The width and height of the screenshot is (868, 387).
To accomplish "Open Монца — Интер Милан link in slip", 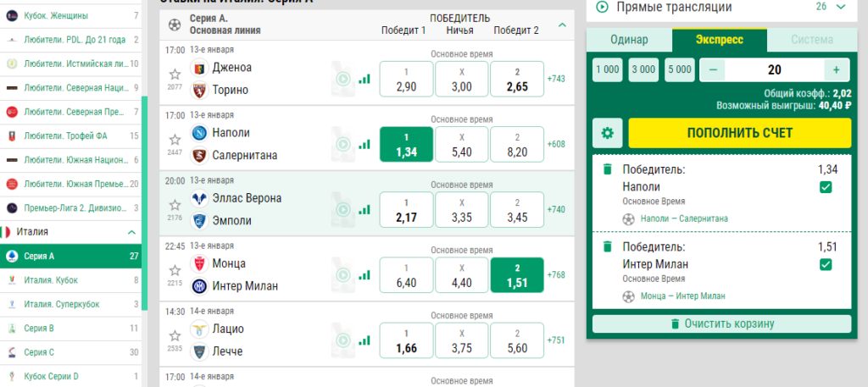I will (x=682, y=296).
